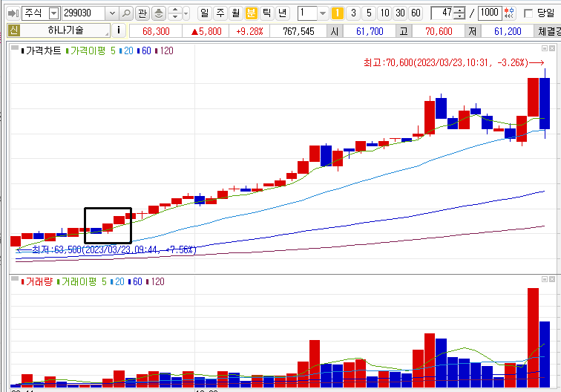
Task: Click the 20-period price moving average legend
Action: 126,50
